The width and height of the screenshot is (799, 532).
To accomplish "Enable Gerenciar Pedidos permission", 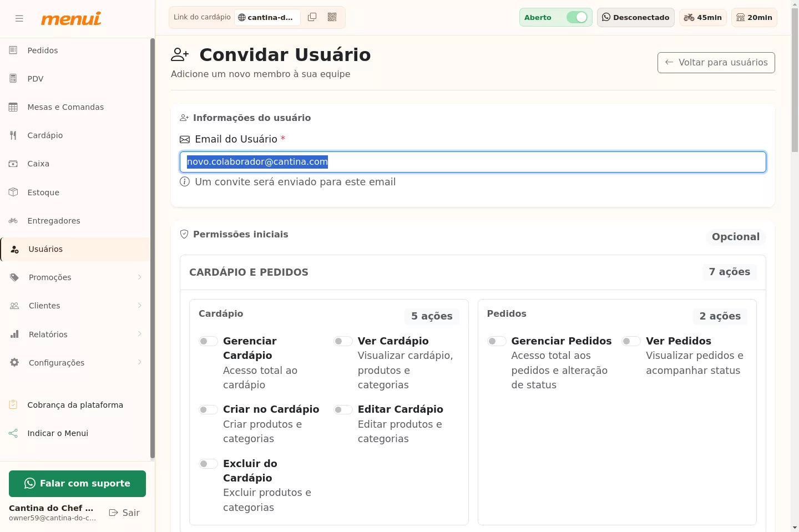I will point(497,341).
